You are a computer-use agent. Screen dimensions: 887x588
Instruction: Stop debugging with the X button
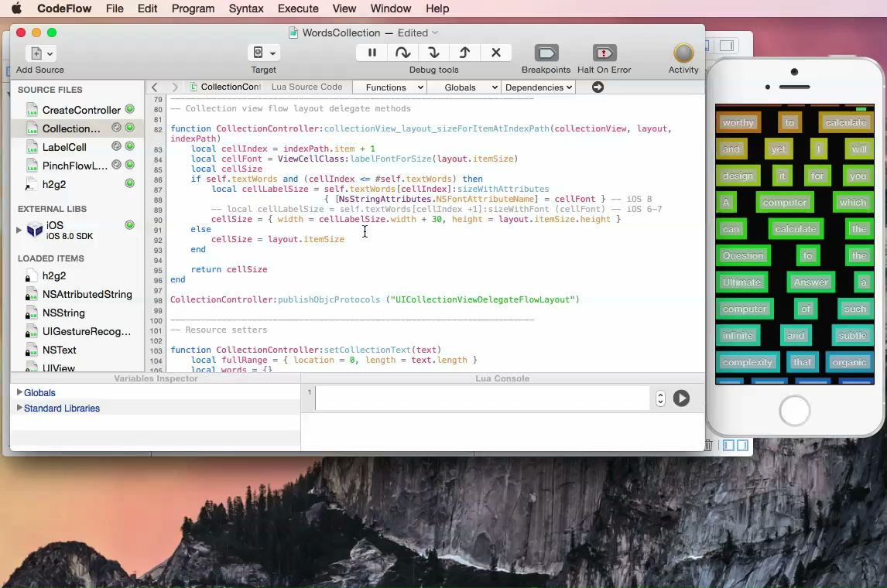(496, 53)
